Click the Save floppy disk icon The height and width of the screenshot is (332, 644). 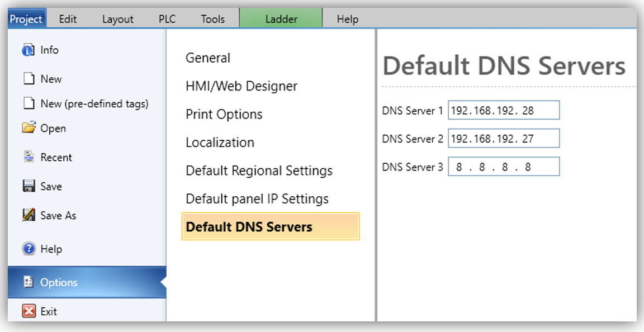(x=29, y=186)
